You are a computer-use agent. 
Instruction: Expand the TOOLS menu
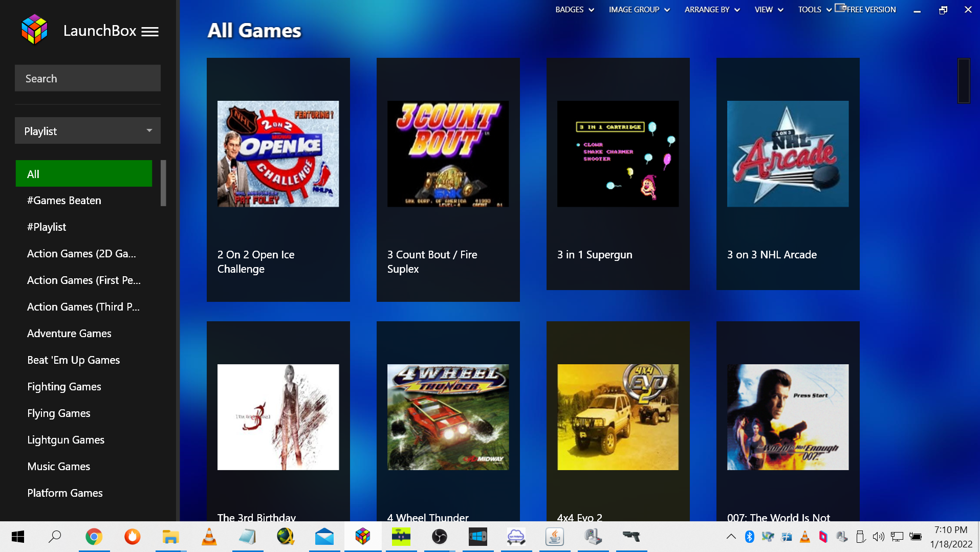(815, 10)
